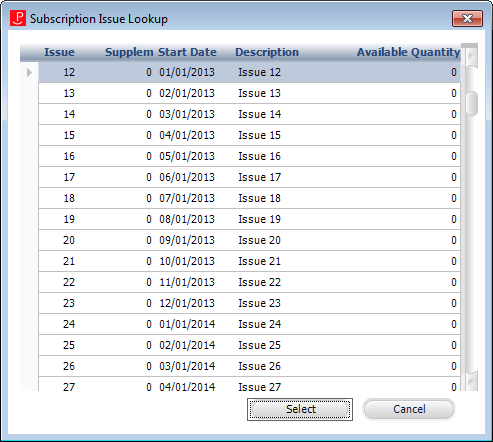Click the scrollbar up arrow

point(472,57)
